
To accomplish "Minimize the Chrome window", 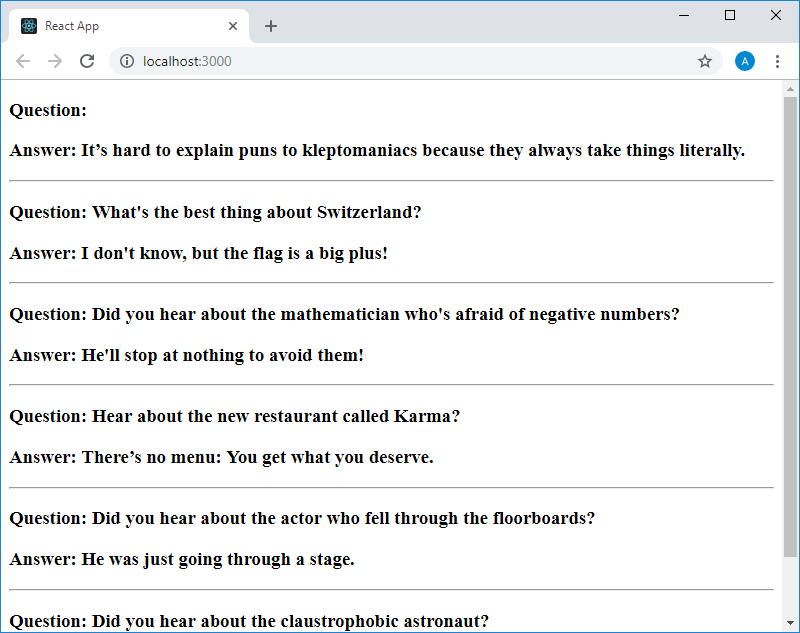I will 684,15.
